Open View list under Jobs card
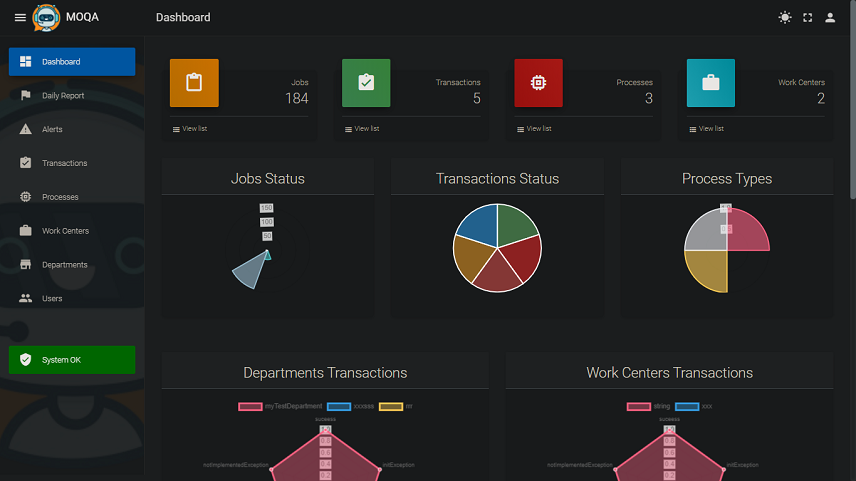Screen dimensions: 856x481 [190, 129]
